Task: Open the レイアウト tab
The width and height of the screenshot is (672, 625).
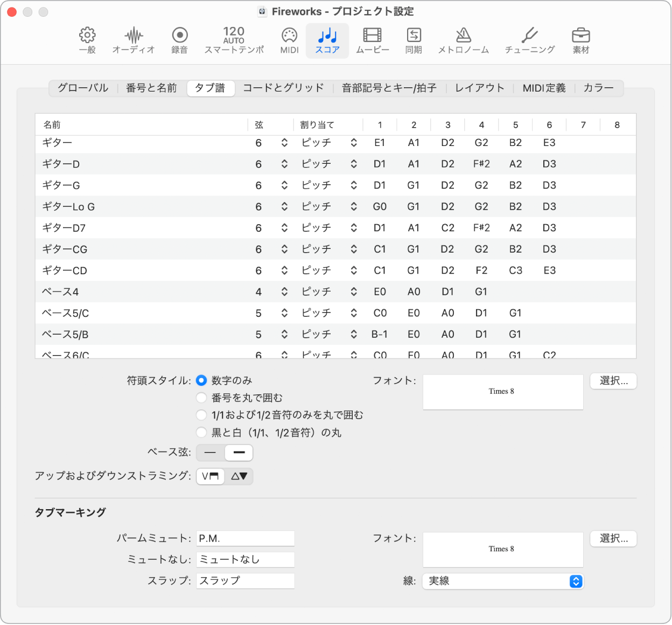Action: (x=479, y=88)
